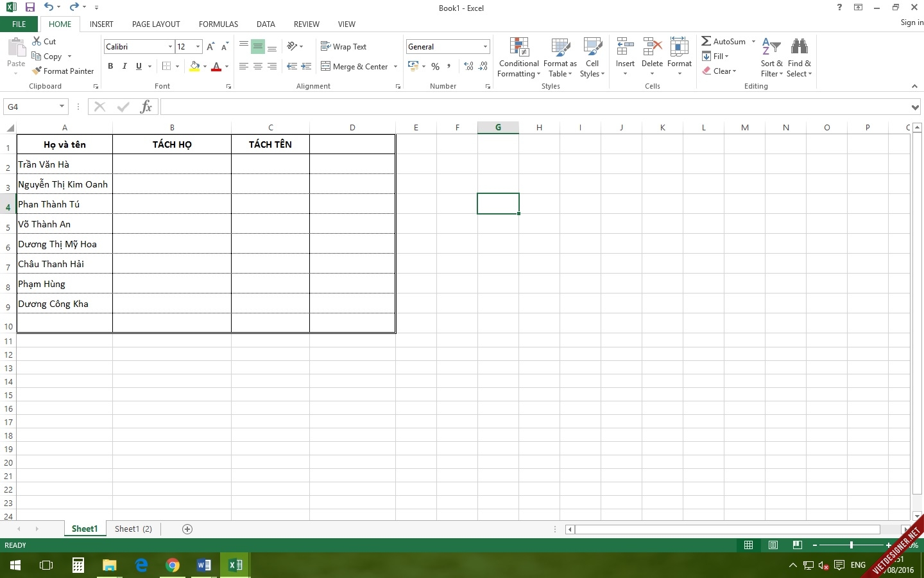Open the FORMULAS ribbon tab
924x578 pixels.
click(x=218, y=24)
